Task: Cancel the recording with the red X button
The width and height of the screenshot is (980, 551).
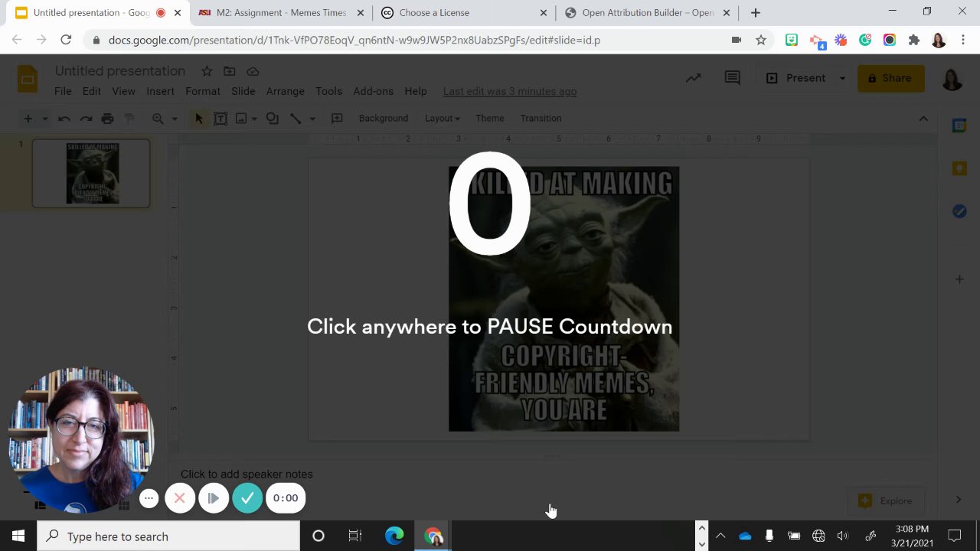Action: pos(180,498)
